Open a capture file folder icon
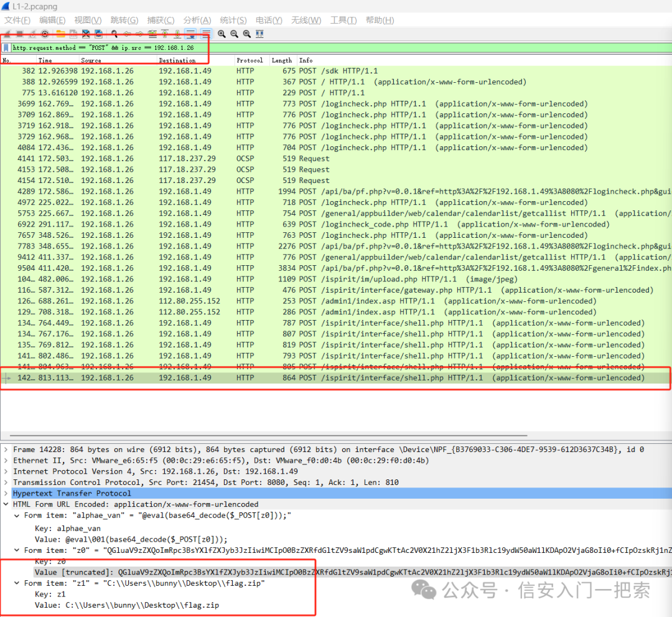 click(x=60, y=34)
